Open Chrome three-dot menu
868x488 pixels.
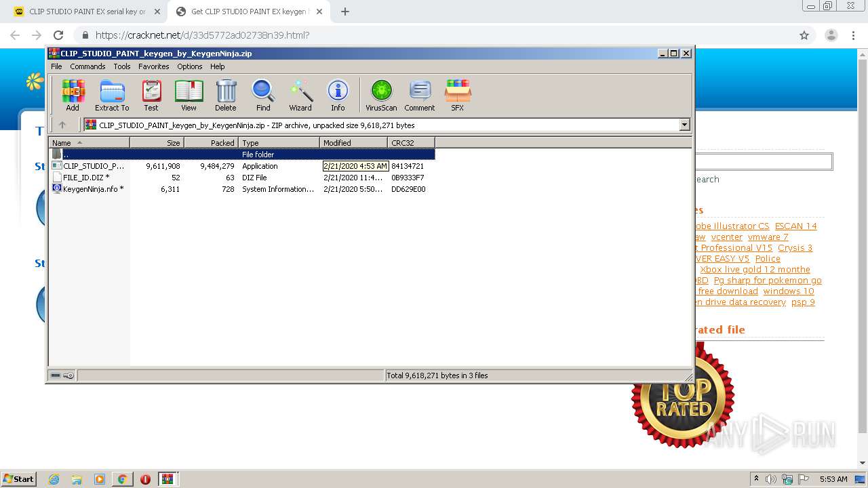tap(853, 35)
